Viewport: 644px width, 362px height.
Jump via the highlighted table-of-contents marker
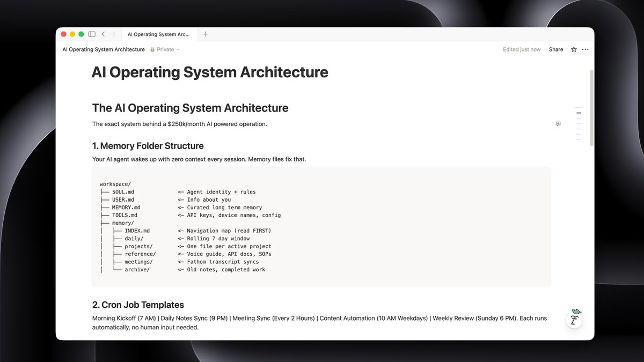click(579, 113)
